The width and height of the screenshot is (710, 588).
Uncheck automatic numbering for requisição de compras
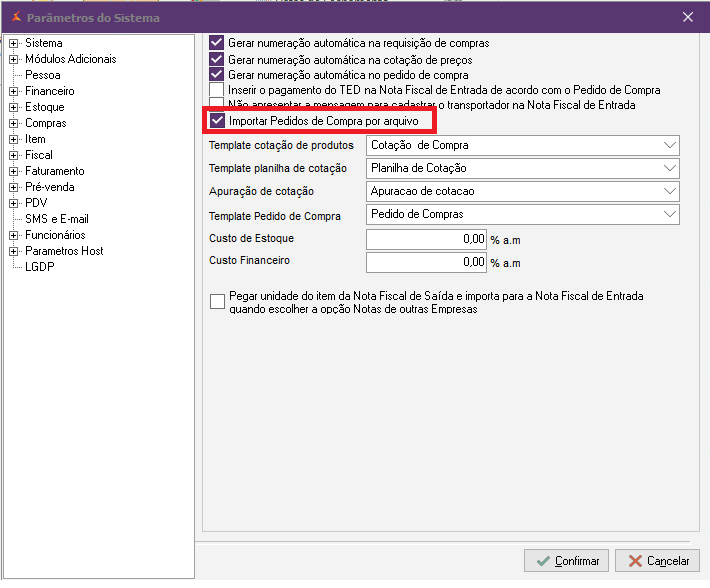point(216,43)
